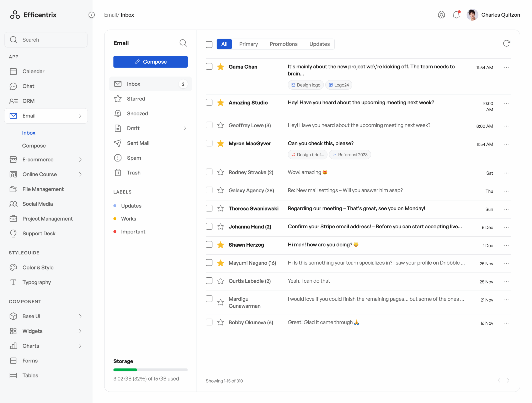Viewport: 532px width, 403px height.
Task: Unstar the Gama Chan email
Action: coord(220,67)
